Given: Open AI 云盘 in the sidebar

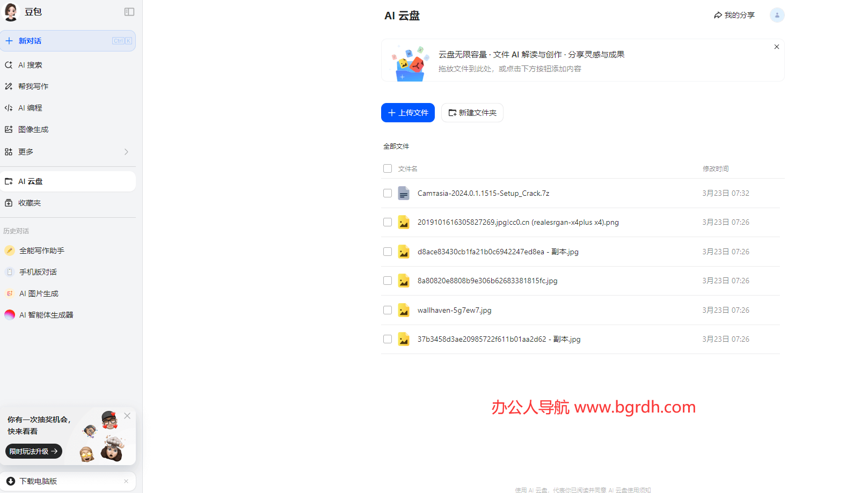Looking at the screenshot, I should click(x=31, y=181).
